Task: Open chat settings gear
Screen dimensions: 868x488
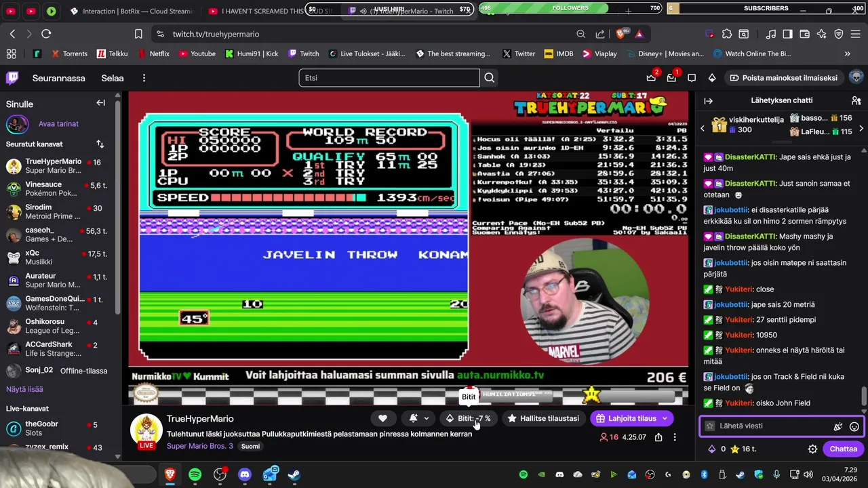Action: [812, 449]
